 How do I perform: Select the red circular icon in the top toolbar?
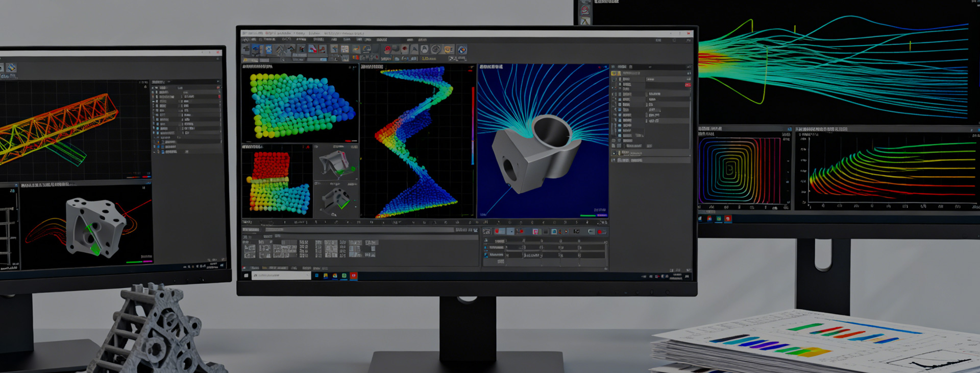tap(387, 50)
